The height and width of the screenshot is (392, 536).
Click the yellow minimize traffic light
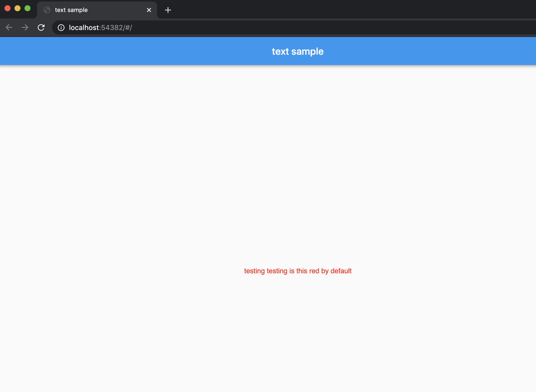point(17,8)
